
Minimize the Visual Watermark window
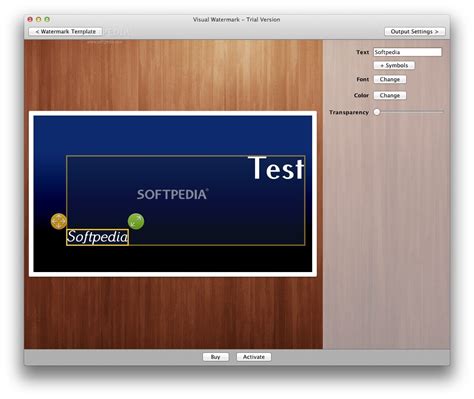point(38,19)
